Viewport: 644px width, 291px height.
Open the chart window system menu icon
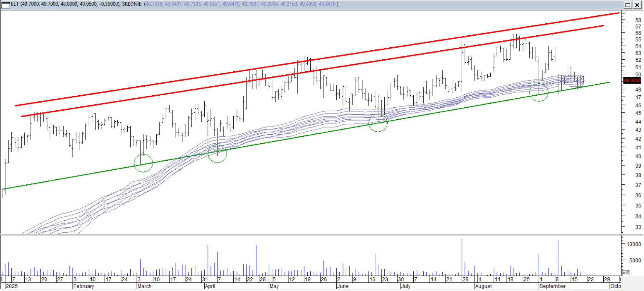point(5,4)
